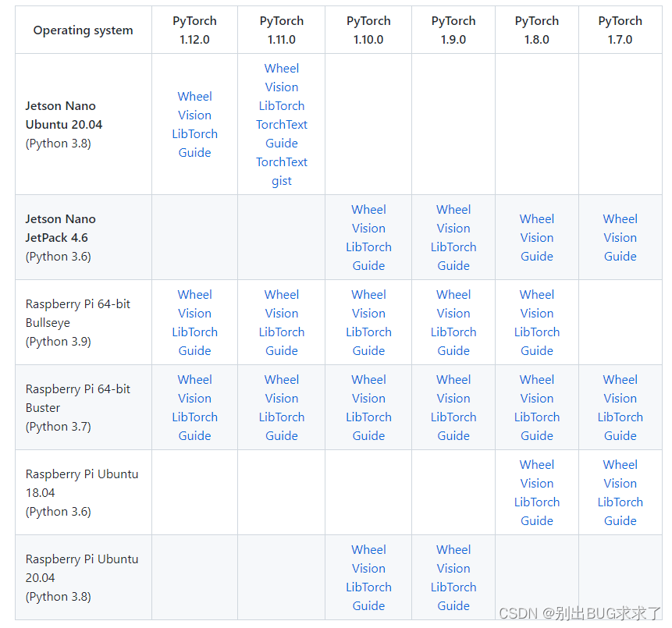Screen dimensions: 672x628
Task: Open LibTorch link for Raspberry Pi Ubuntu 20.04 PyTorch 1.9.0
Action: coord(453,587)
